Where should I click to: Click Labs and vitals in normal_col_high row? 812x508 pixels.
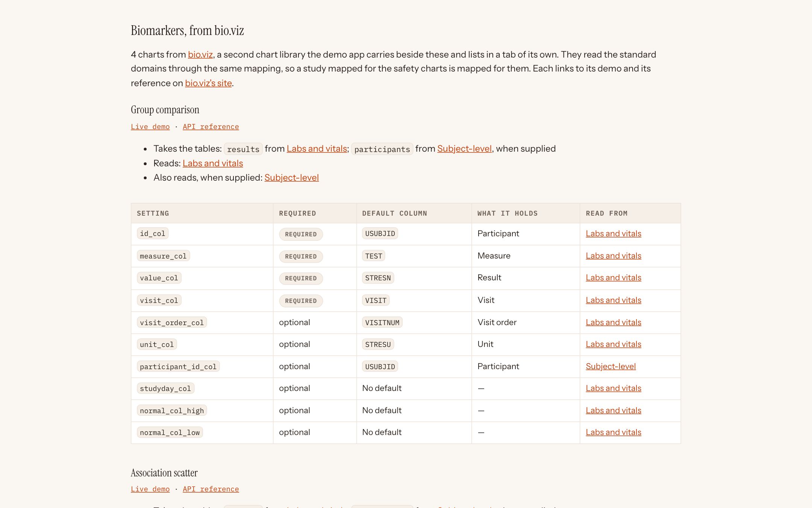614,411
